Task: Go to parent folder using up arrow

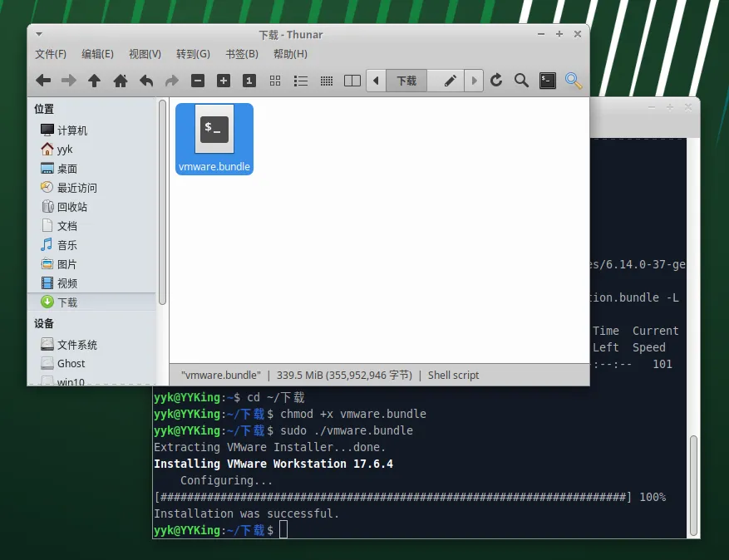Action: pyautogui.click(x=95, y=81)
